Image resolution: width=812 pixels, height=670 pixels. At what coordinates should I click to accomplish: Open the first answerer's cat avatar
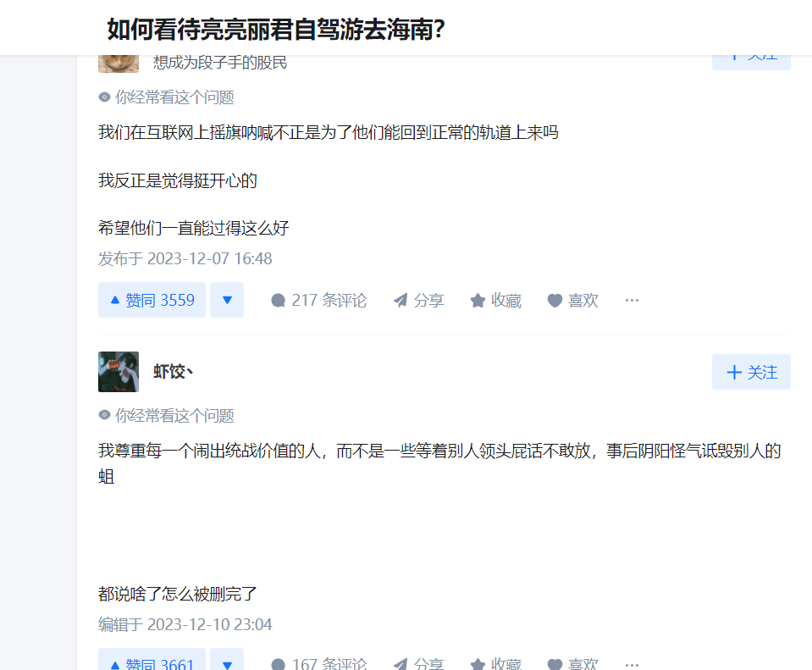click(x=119, y=64)
